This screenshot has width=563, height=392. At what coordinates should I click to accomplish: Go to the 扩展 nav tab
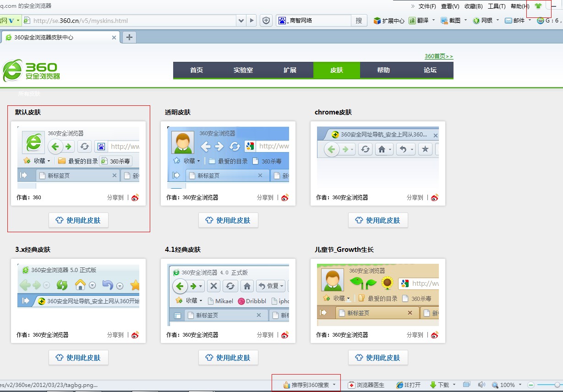[x=290, y=70]
